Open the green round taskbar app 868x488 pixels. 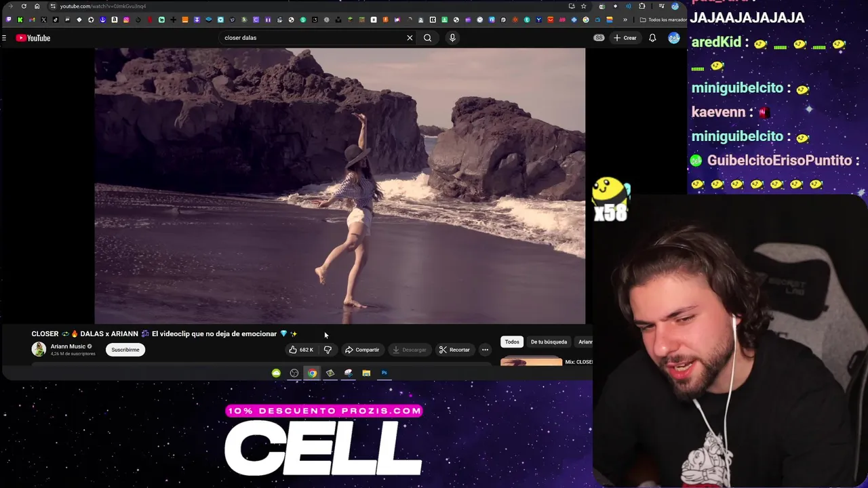point(276,373)
